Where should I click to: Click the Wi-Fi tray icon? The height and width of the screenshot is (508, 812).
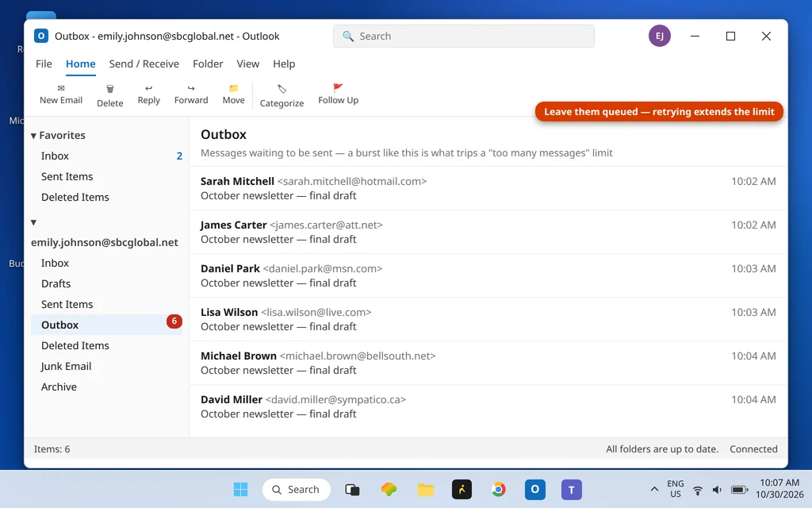tap(698, 490)
